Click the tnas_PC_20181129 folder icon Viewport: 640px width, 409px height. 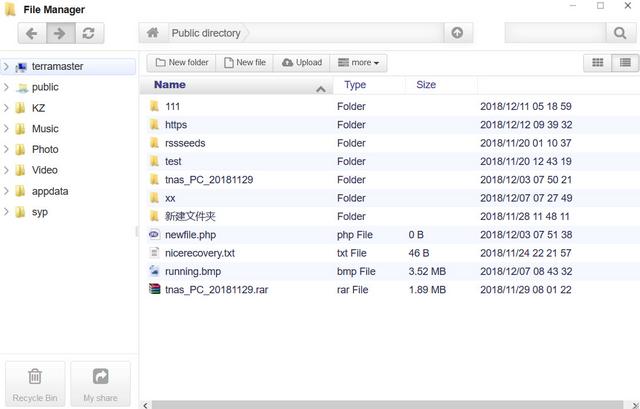pos(154,180)
